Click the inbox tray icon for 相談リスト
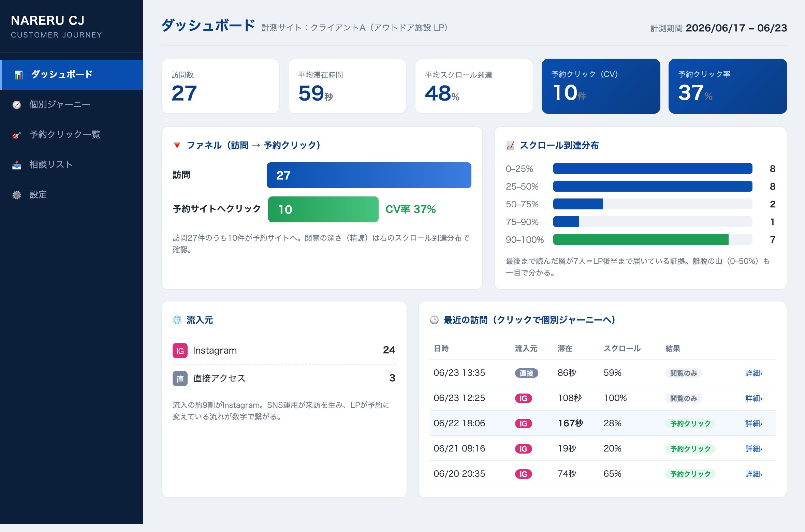Screen dimensions: 805x532 (17, 165)
